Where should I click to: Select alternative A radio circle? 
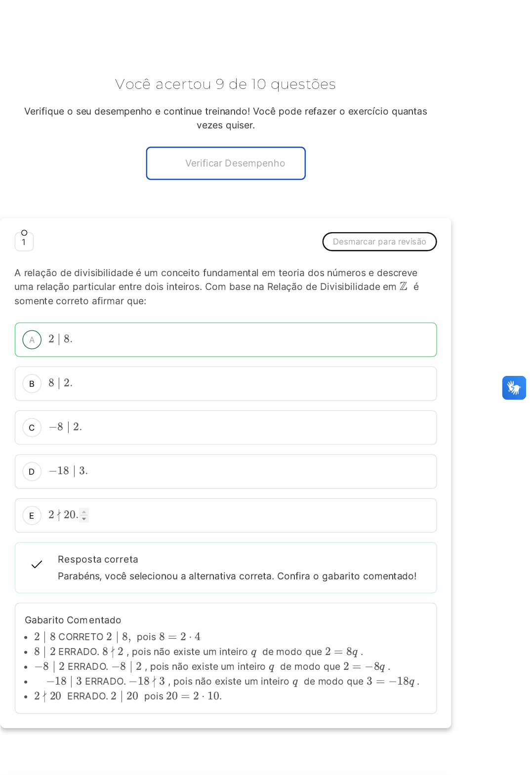[x=32, y=339]
